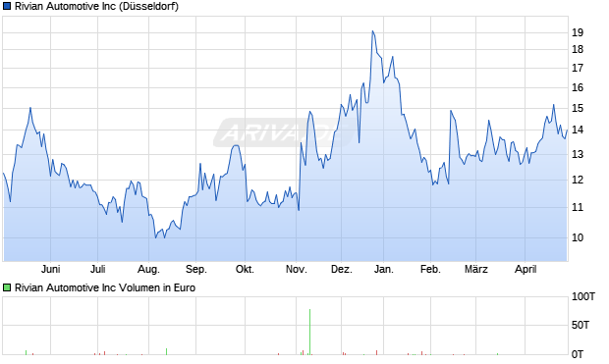The image size is (609, 364).
Task: Click the 'März' month label
Action: tap(475, 269)
